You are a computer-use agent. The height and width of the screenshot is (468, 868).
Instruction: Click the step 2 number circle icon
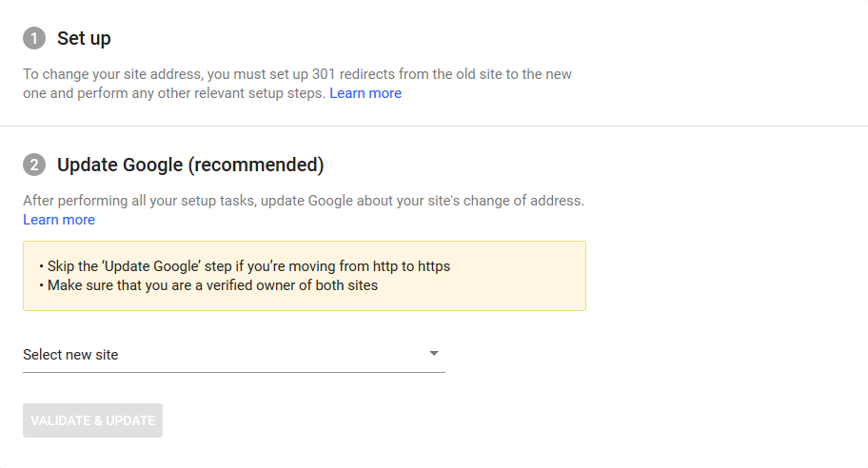[x=33, y=165]
